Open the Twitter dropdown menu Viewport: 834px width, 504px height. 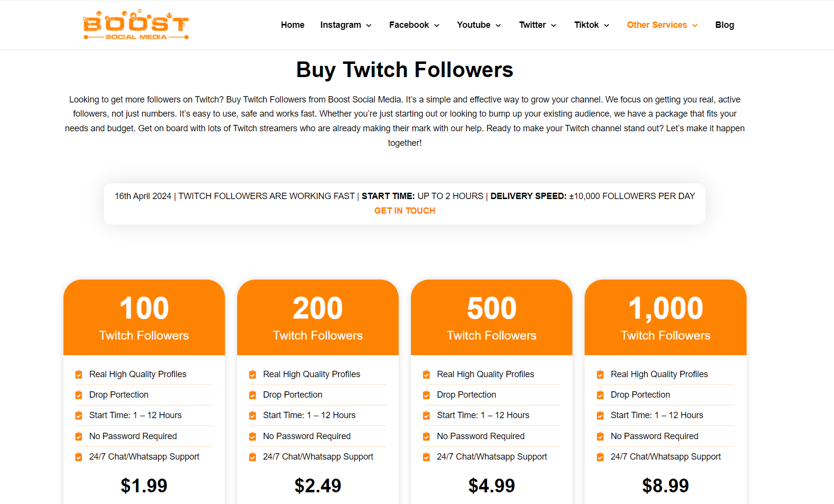point(538,25)
